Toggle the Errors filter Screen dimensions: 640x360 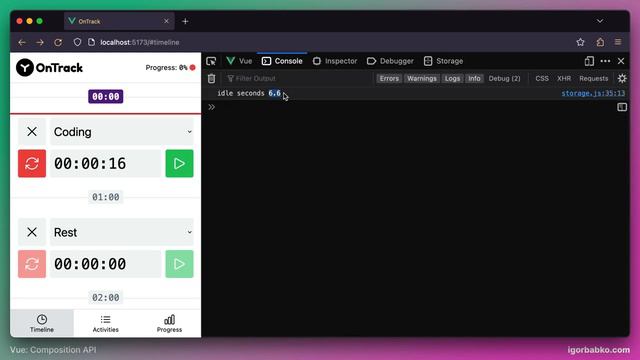389,78
